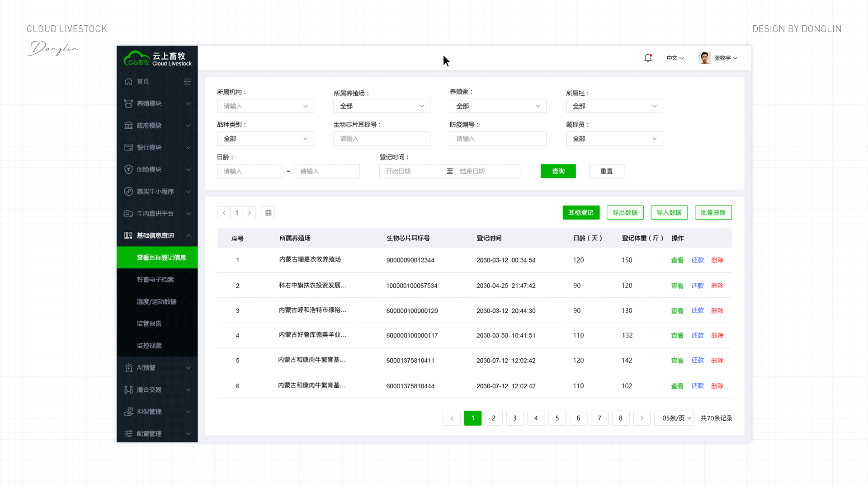Click the 银行模块 card icon

(x=128, y=147)
